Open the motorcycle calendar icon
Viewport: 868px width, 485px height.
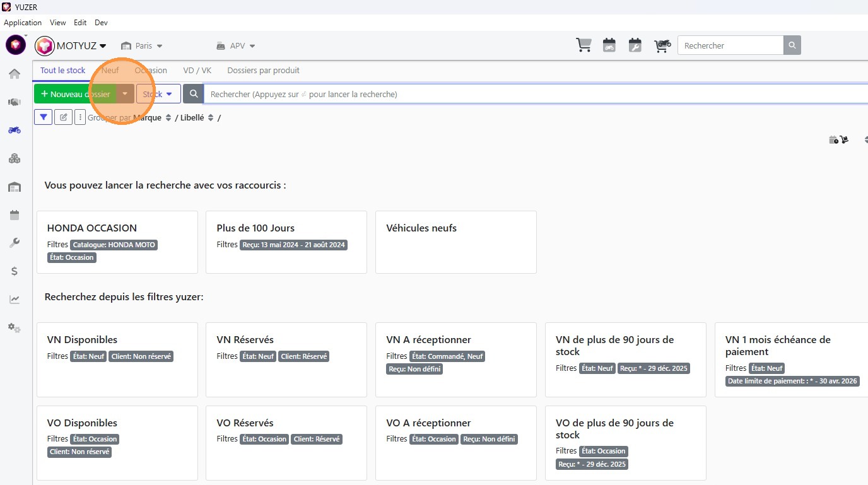coord(609,45)
